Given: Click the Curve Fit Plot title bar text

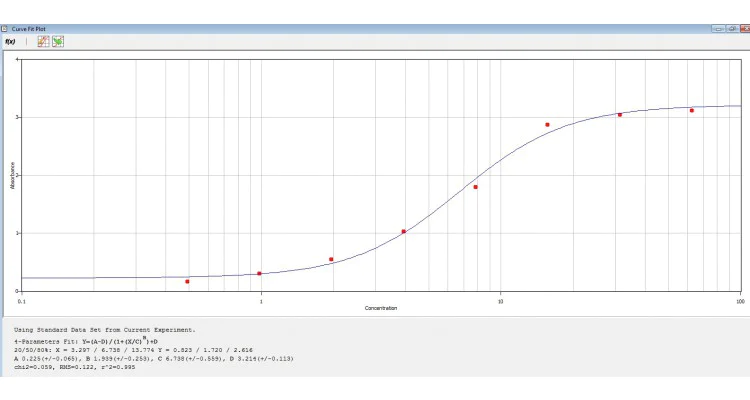Looking at the screenshot, I should pos(27,29).
